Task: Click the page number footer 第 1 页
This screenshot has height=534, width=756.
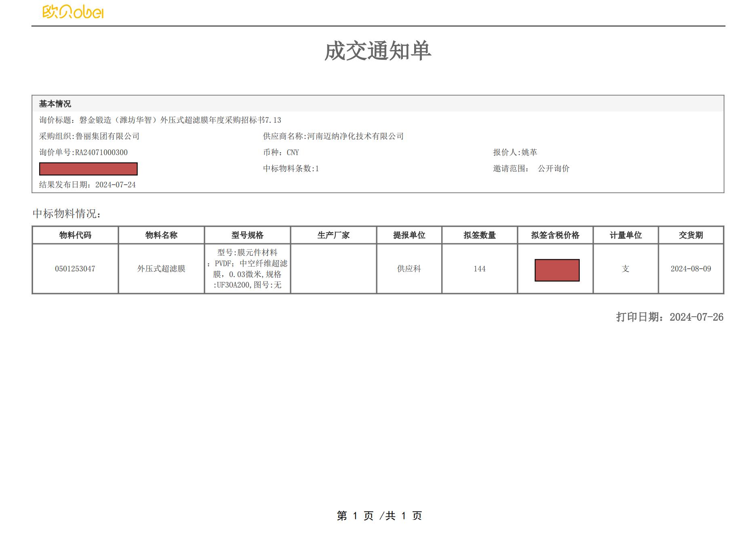Action: tap(355, 516)
